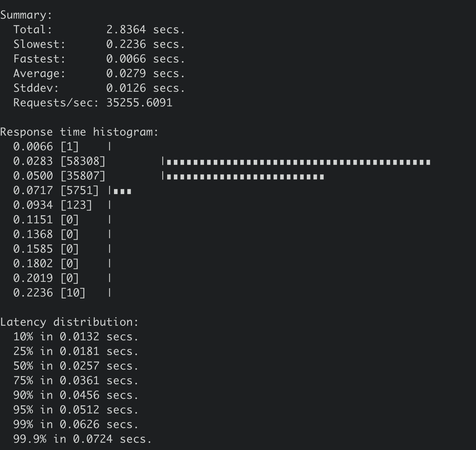Click the Latency distribution heading
Viewport: 476px width, 450px height.
69,322
